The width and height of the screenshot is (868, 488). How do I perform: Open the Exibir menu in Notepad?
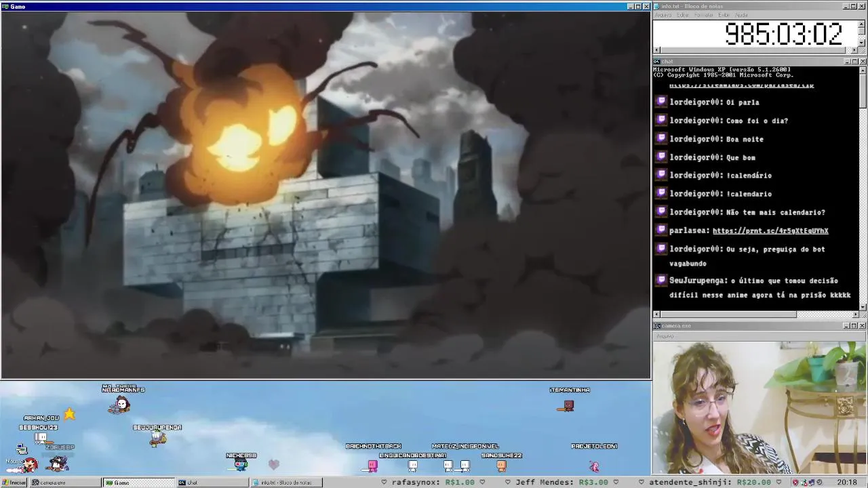click(724, 15)
